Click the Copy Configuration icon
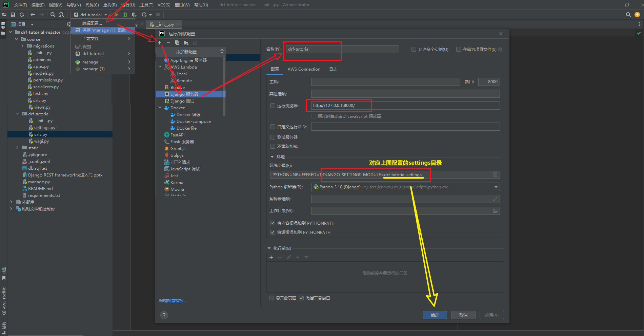The width and height of the screenshot is (644, 336). click(x=177, y=43)
